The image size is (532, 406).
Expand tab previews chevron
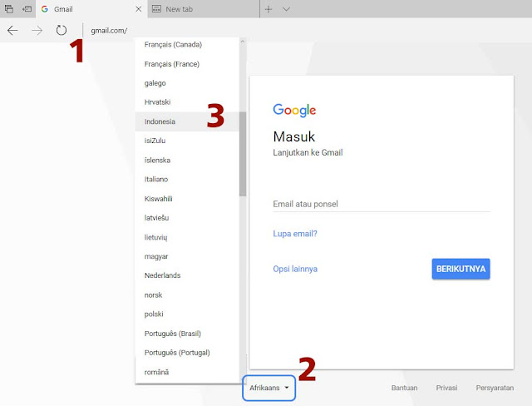click(286, 9)
